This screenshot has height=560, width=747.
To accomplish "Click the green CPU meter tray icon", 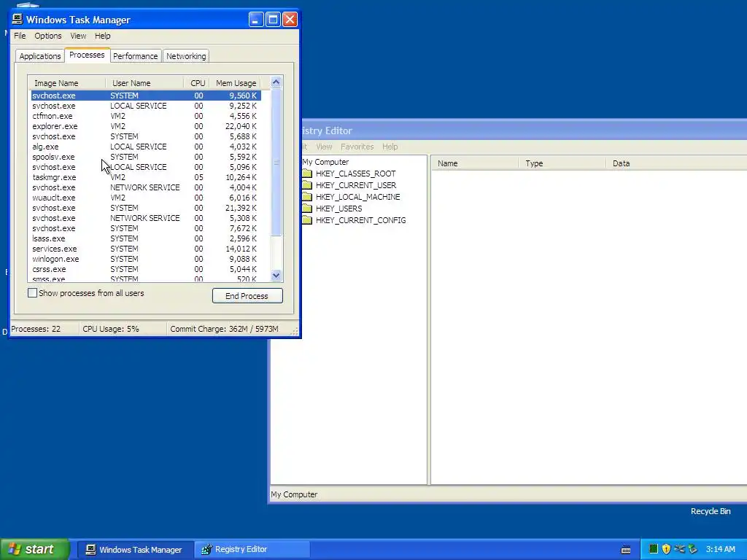I will pyautogui.click(x=654, y=549).
